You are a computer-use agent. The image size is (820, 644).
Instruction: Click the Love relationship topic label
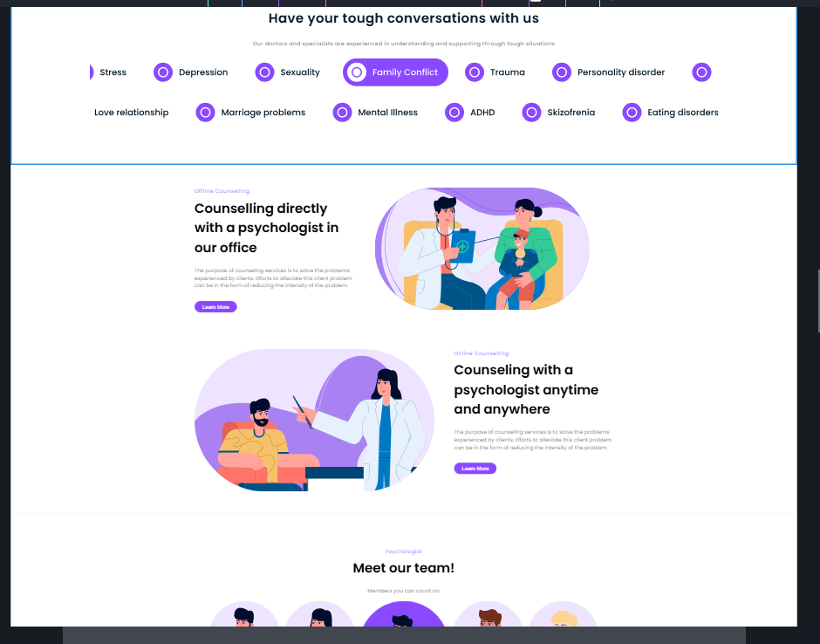(131, 113)
